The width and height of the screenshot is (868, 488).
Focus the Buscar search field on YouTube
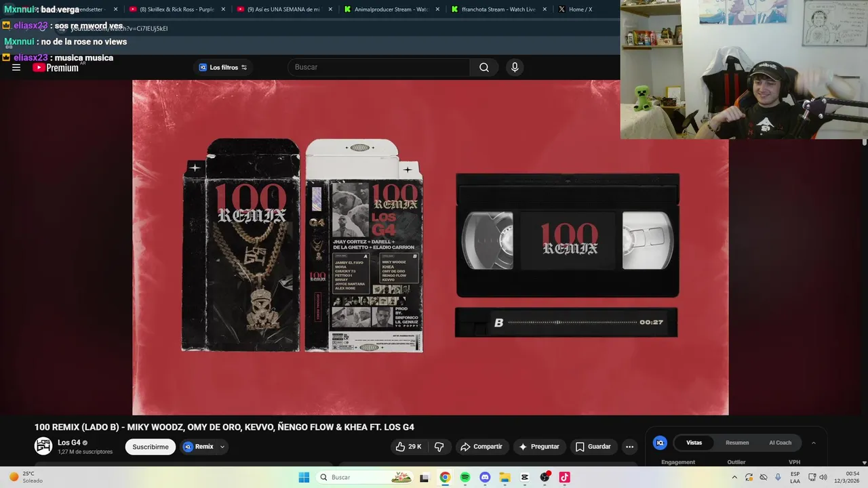380,67
